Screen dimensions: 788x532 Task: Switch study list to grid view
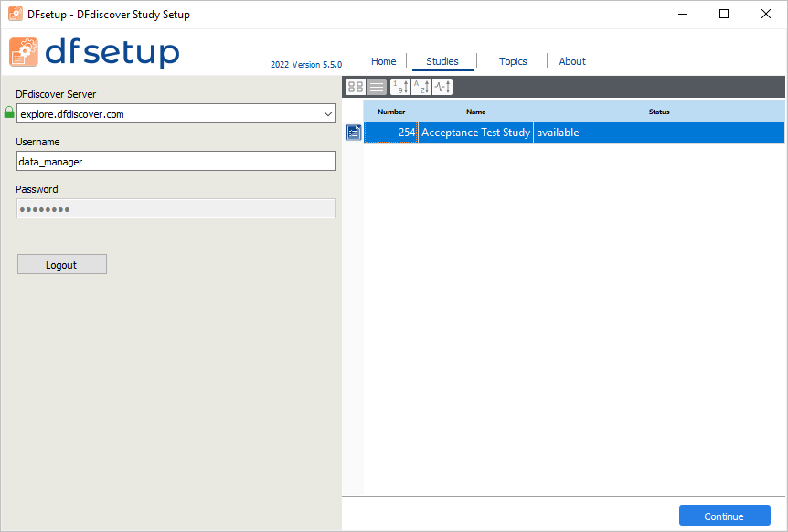(x=356, y=87)
